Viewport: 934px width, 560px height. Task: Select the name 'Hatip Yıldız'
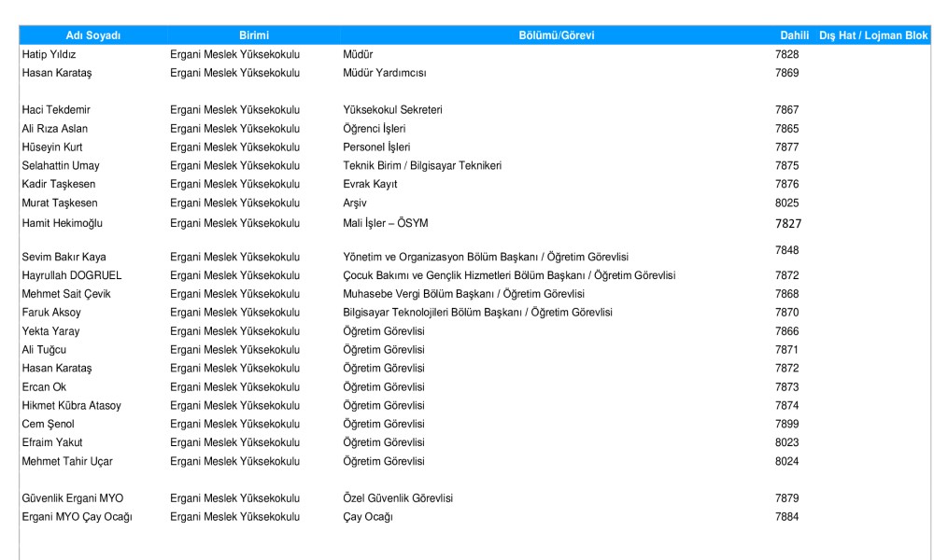[49, 55]
